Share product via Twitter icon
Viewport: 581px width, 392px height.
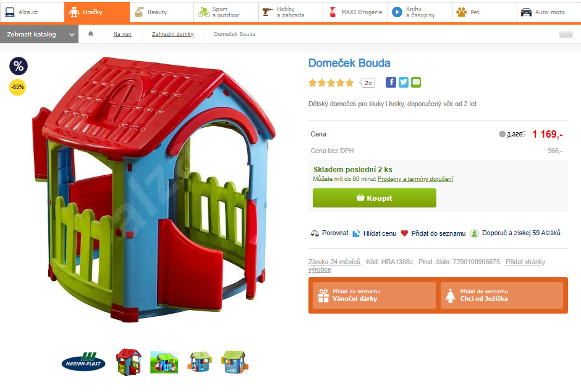click(x=404, y=82)
